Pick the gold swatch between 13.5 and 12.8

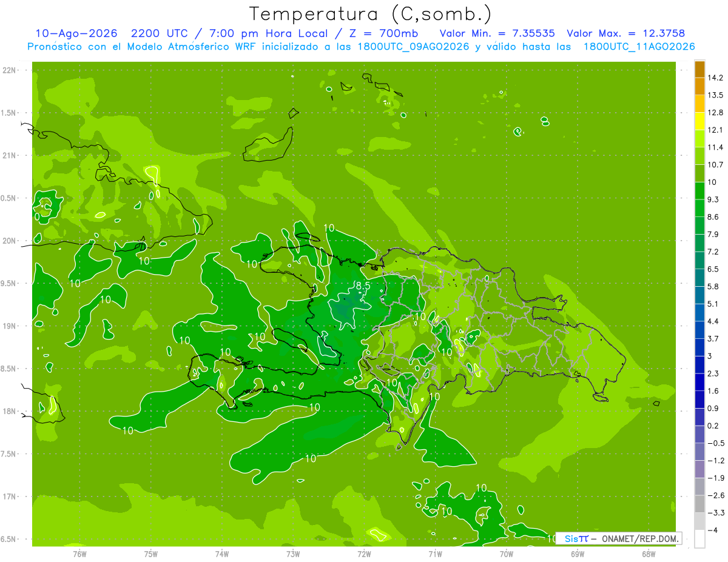(699, 104)
